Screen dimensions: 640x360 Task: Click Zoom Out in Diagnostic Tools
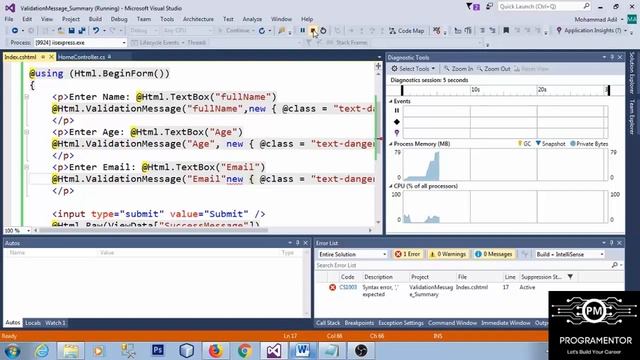(493, 69)
